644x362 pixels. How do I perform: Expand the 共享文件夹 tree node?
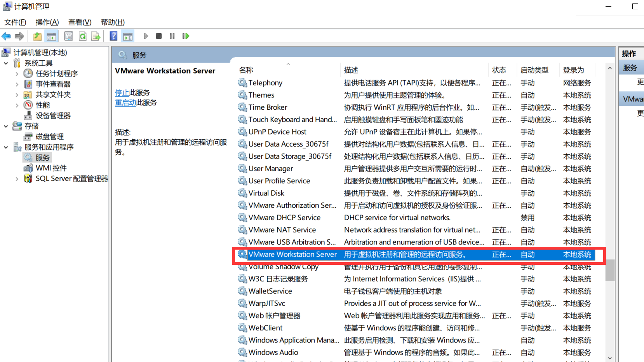(x=17, y=94)
